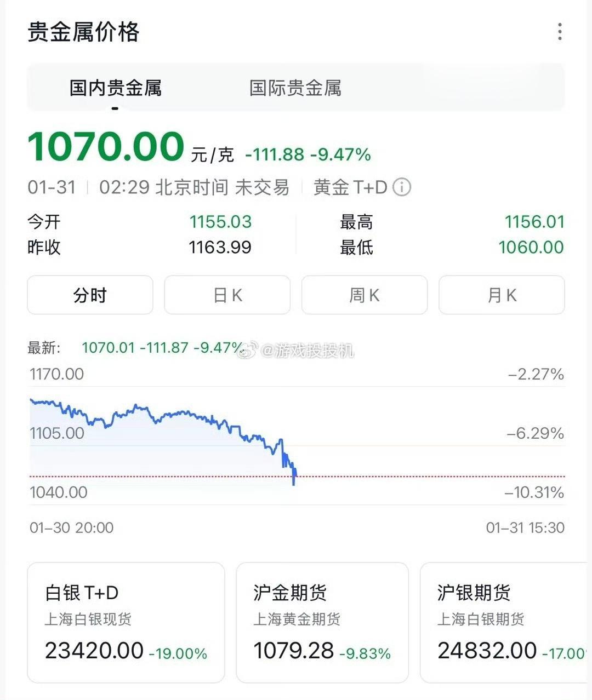Click the 昨收 1163.99 value
This screenshot has height=700, width=592.
click(220, 247)
